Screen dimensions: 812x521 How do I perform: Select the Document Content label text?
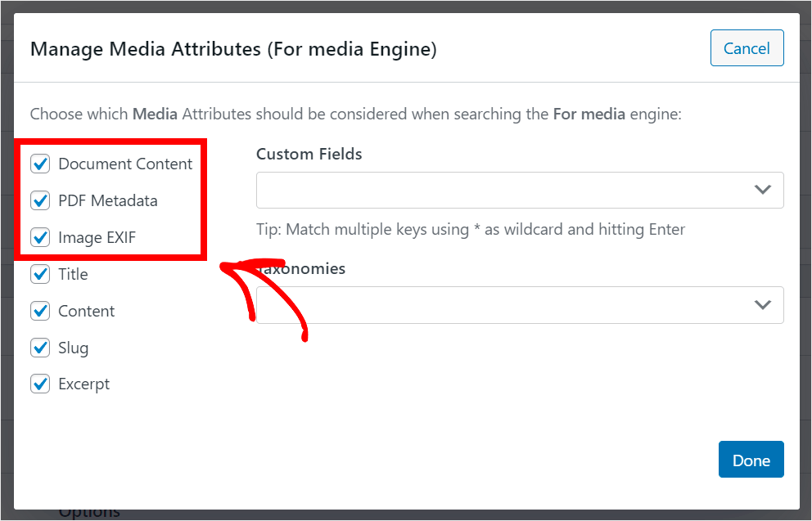(125, 164)
